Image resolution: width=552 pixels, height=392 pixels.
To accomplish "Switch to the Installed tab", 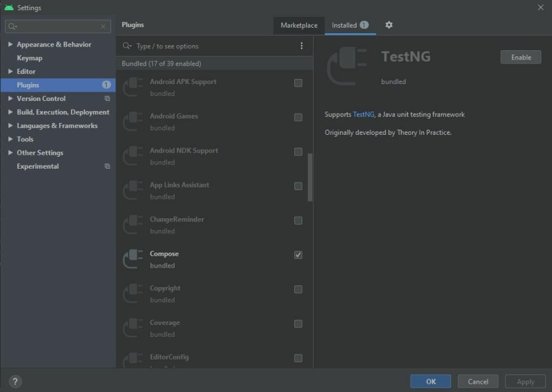I will (x=350, y=25).
